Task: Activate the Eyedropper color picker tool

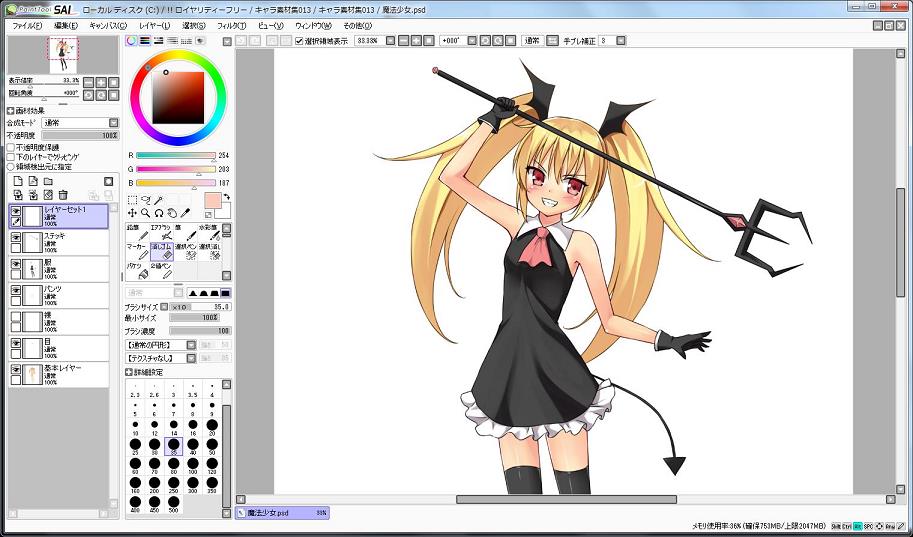Action: pos(186,213)
